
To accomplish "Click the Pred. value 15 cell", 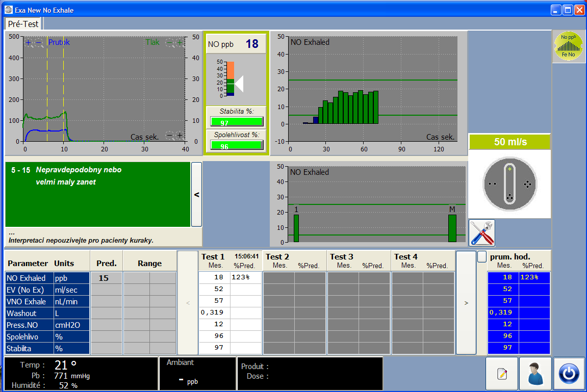I will coord(106,278).
